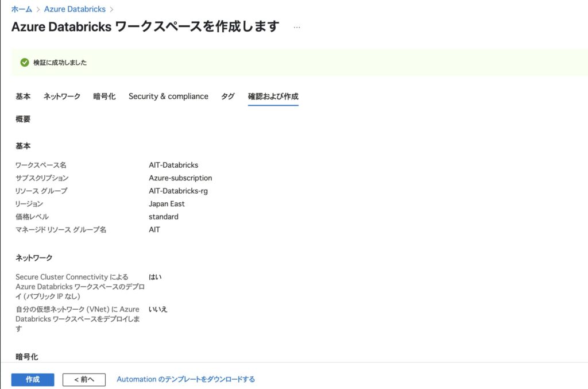Select the Security & compliance tab
The image size is (588, 389).
point(168,97)
